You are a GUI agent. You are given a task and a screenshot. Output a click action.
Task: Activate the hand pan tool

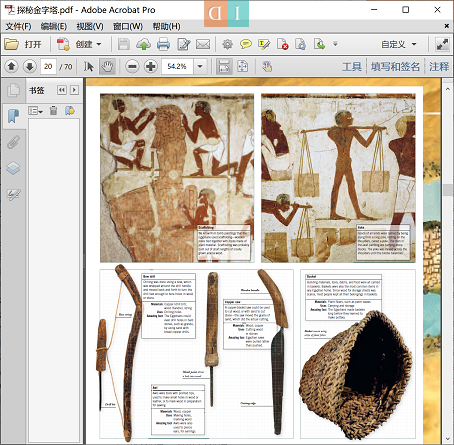[107, 67]
